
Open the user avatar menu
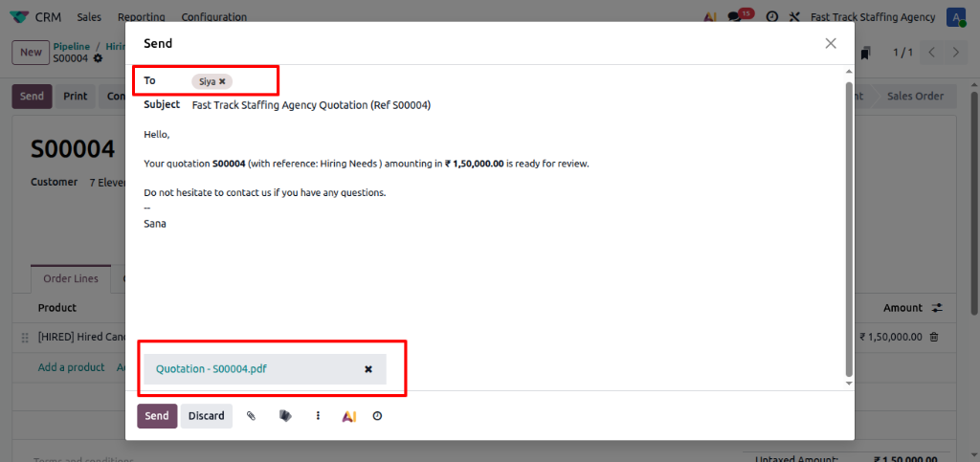(x=955, y=17)
